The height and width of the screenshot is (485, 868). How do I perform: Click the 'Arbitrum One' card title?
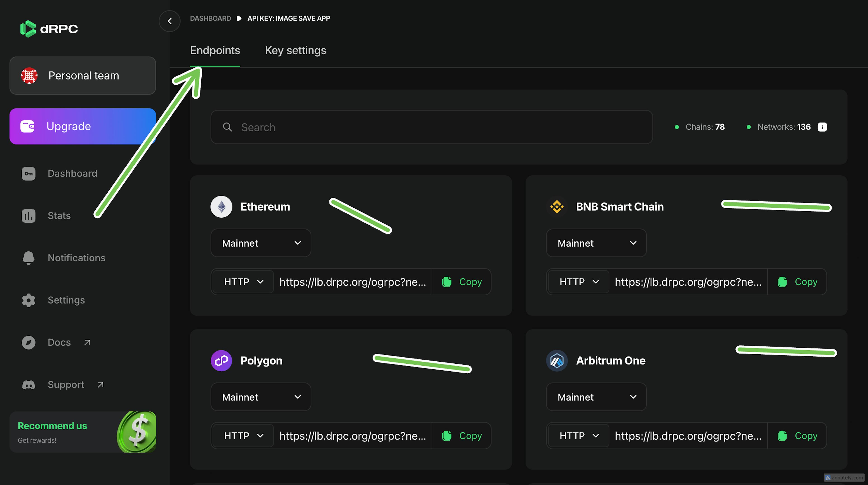pos(611,360)
